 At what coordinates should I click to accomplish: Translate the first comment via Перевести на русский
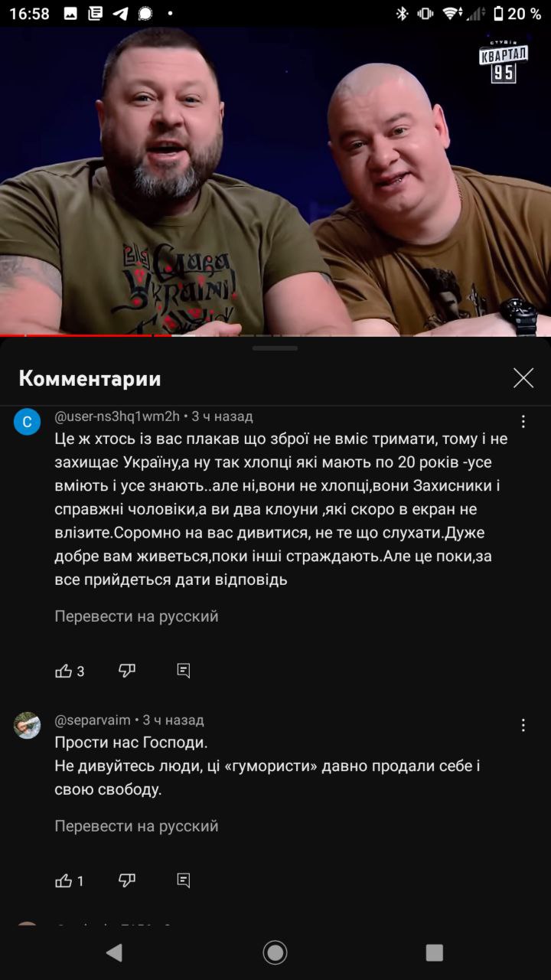(136, 616)
